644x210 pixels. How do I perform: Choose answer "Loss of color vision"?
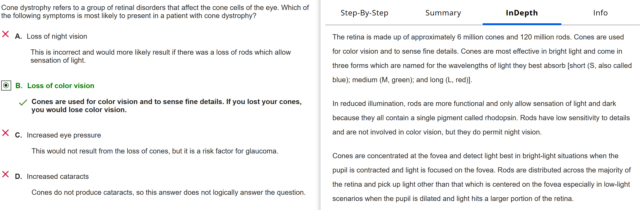60,86
